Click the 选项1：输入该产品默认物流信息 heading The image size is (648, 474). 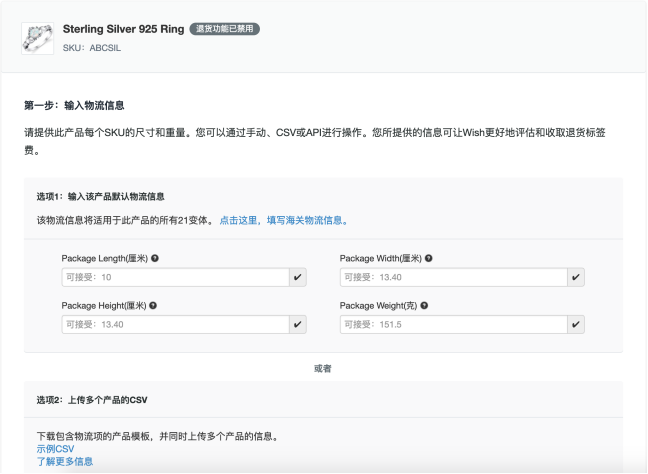coord(100,197)
